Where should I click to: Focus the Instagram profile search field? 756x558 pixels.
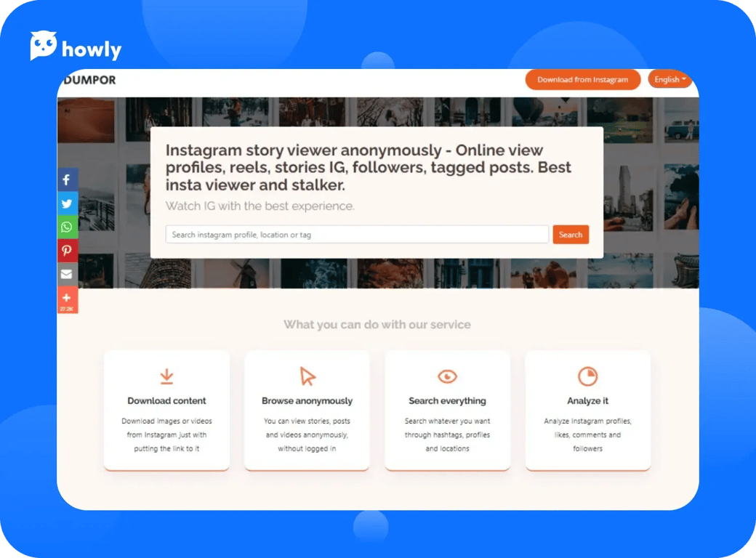357,235
